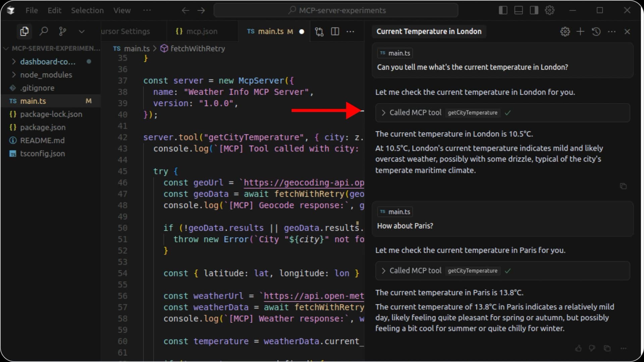Open chat panel more options ellipsis
The width and height of the screenshot is (644, 362).
tap(611, 32)
